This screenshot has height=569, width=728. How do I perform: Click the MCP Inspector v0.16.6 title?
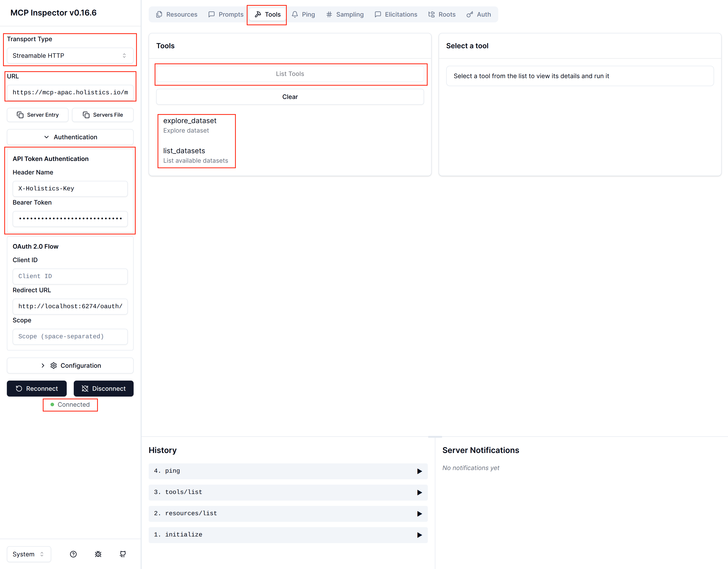point(53,13)
